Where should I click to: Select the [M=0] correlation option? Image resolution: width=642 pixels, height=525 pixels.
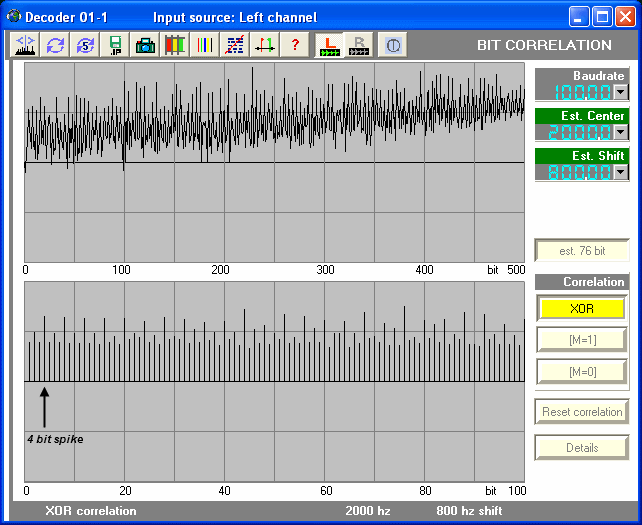(582, 371)
